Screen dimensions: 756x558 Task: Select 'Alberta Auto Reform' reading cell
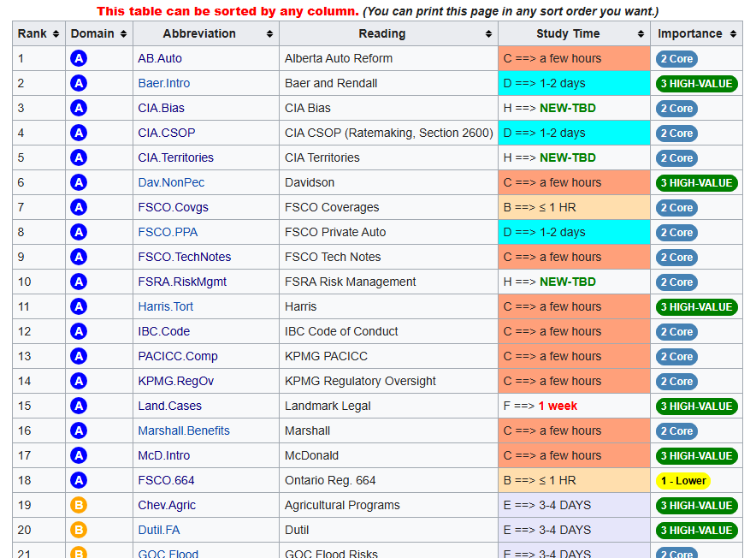(x=388, y=58)
